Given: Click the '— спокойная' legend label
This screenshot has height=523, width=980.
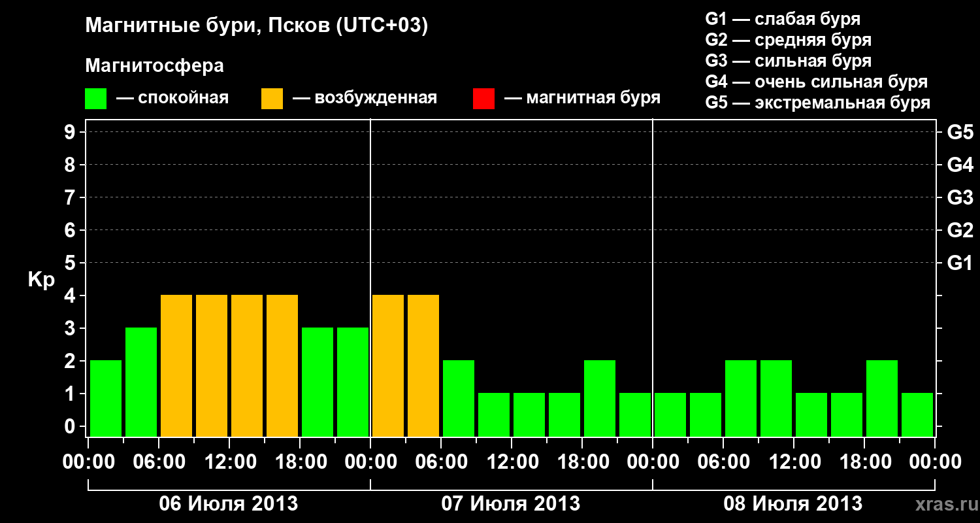Looking at the screenshot, I should (172, 99).
